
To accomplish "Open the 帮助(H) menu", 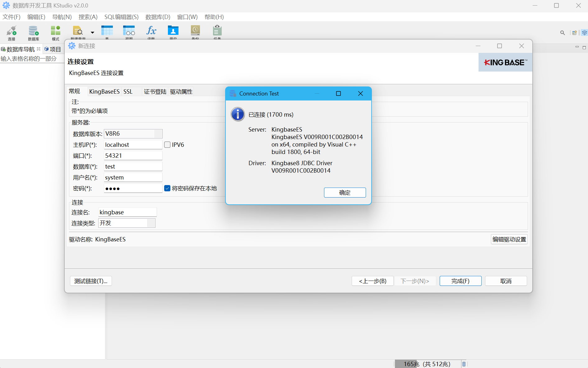I will [x=214, y=17].
